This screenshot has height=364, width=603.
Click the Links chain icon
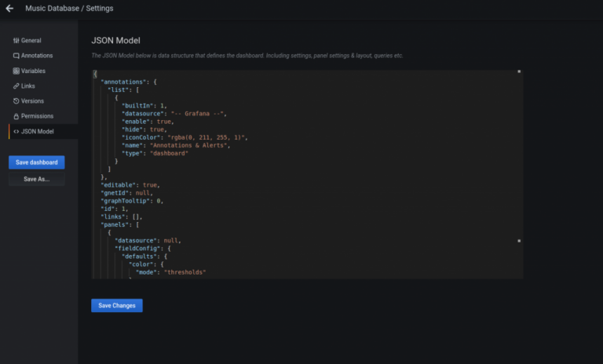tap(16, 86)
